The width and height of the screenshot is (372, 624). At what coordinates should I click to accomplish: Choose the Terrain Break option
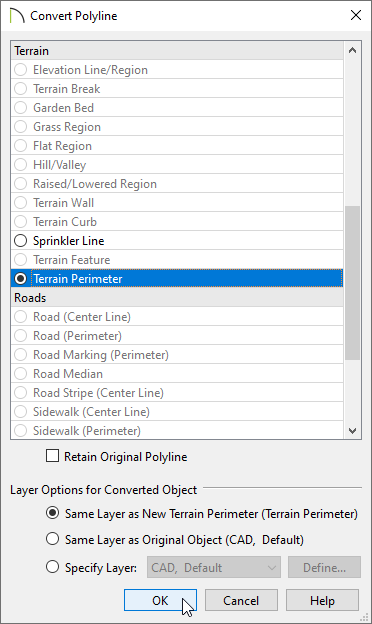point(21,89)
